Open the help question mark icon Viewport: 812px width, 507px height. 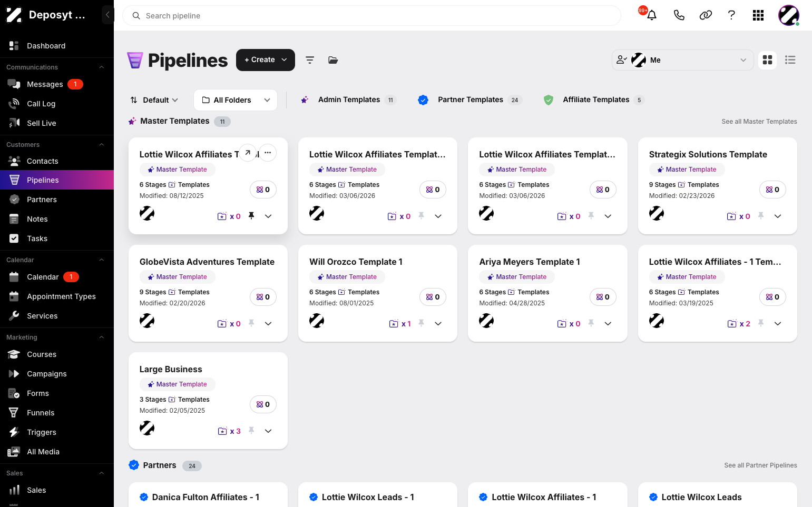click(x=731, y=15)
